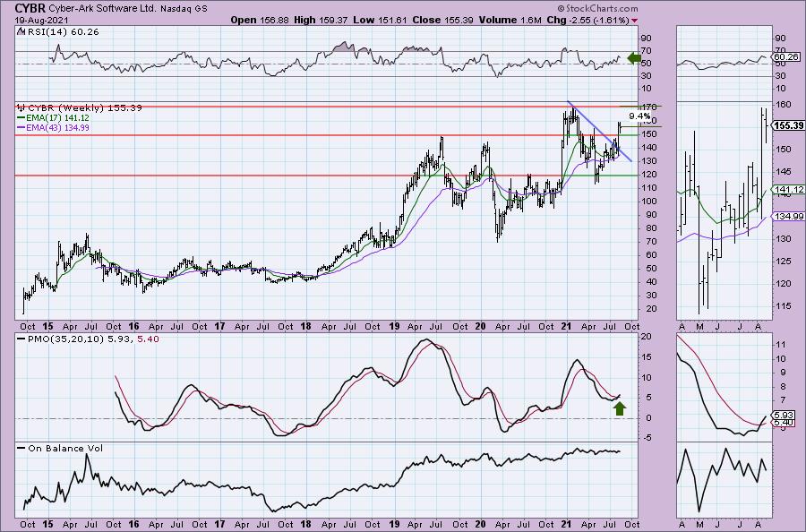
Task: Click the 134.99 EMA tag in mini chart
Action: tap(788, 217)
